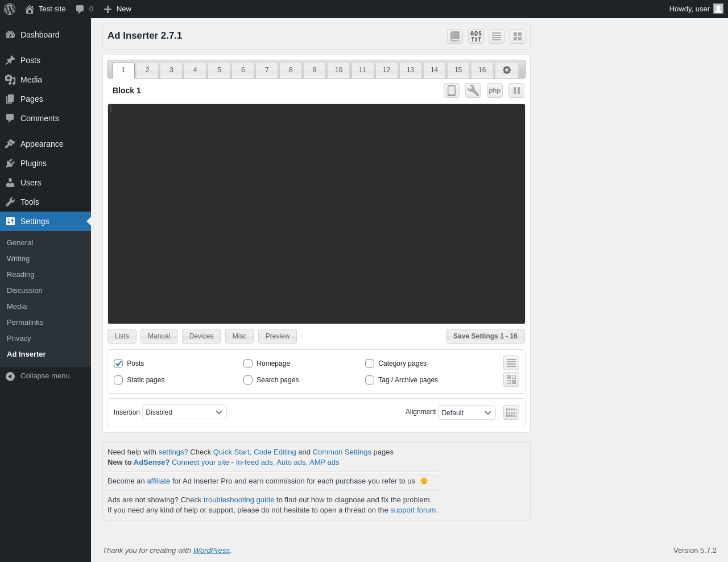728x562 pixels.
Task: Enable the Static pages checkbox
Action: click(118, 380)
